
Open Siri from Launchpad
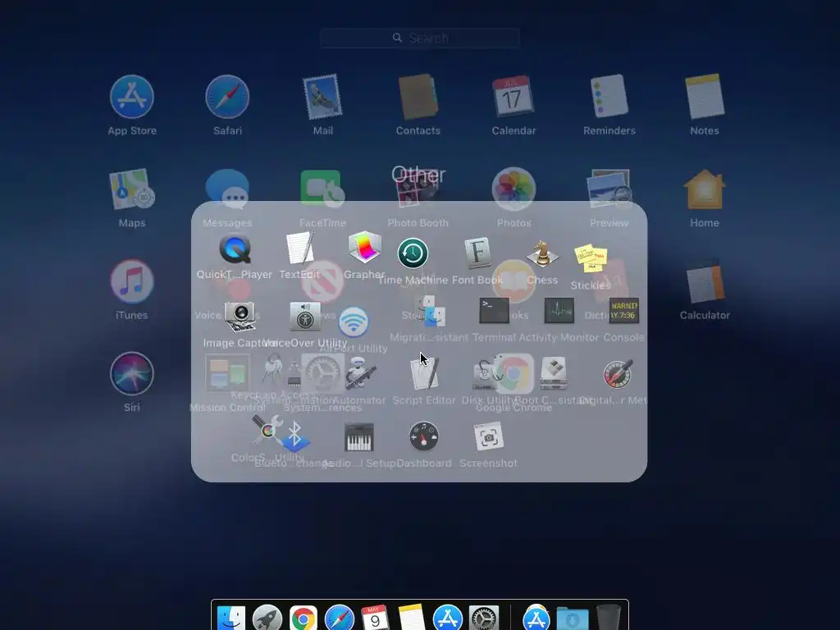click(132, 374)
